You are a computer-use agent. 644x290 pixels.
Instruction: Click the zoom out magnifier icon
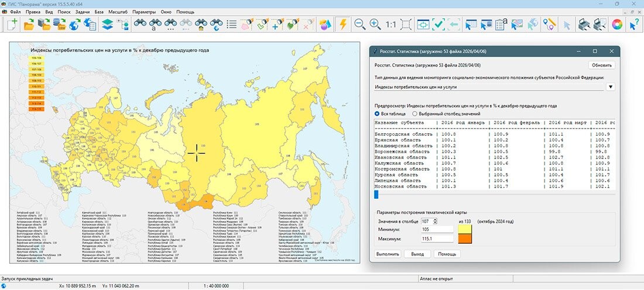[x=360, y=25]
